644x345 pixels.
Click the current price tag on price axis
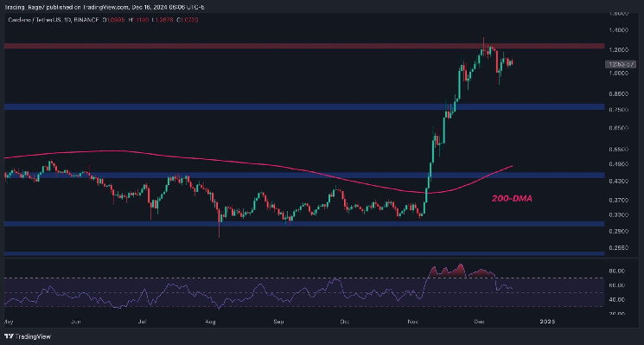tap(620, 64)
